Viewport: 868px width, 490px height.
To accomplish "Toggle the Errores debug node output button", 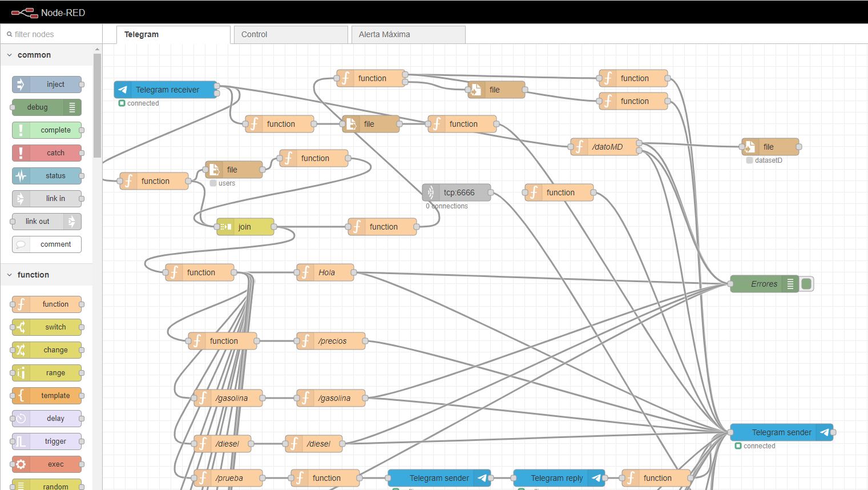I will click(806, 284).
